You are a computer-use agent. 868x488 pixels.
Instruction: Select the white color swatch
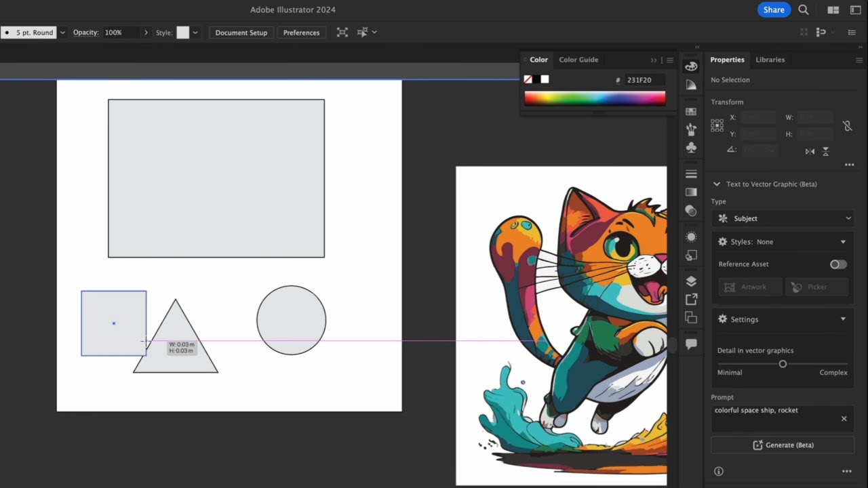click(545, 79)
